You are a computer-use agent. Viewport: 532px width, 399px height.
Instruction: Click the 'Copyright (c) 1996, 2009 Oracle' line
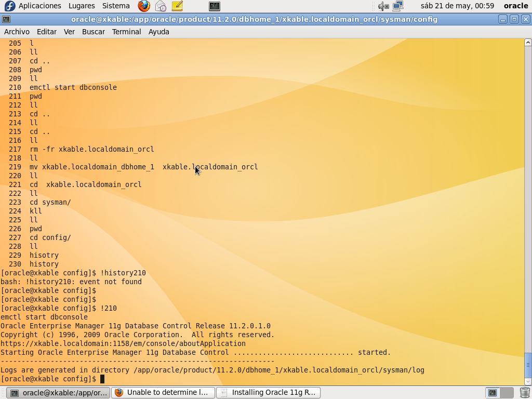click(x=137, y=335)
